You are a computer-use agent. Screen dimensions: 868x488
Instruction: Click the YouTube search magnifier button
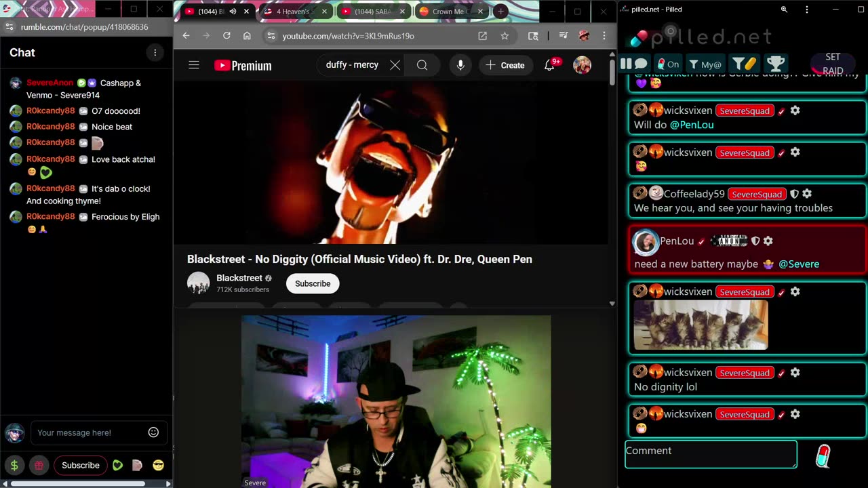coord(422,65)
